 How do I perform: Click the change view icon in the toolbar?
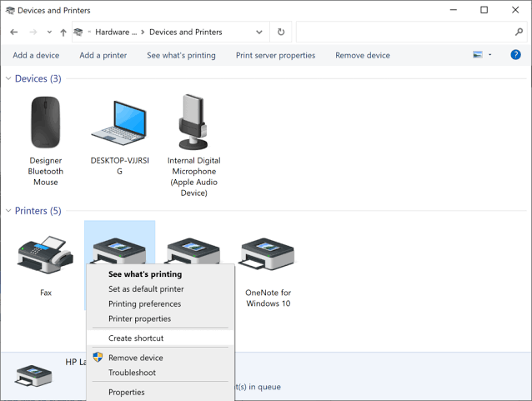[x=478, y=55]
